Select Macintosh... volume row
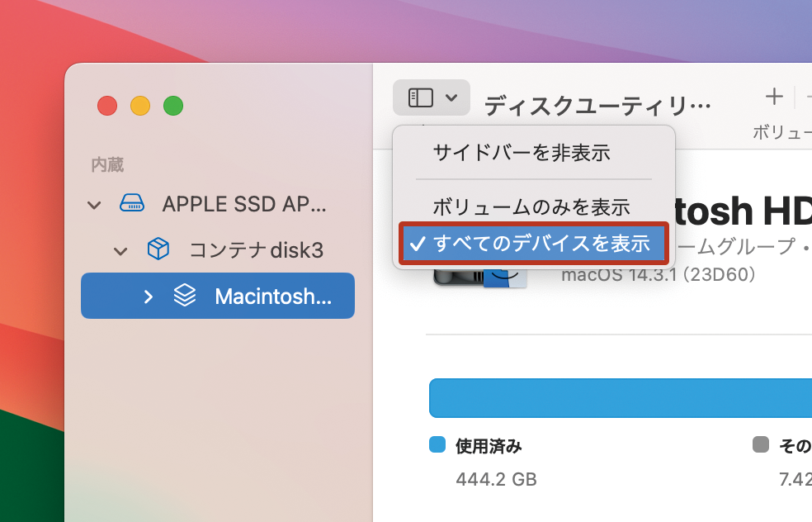The width and height of the screenshot is (812, 522). pyautogui.click(x=218, y=296)
